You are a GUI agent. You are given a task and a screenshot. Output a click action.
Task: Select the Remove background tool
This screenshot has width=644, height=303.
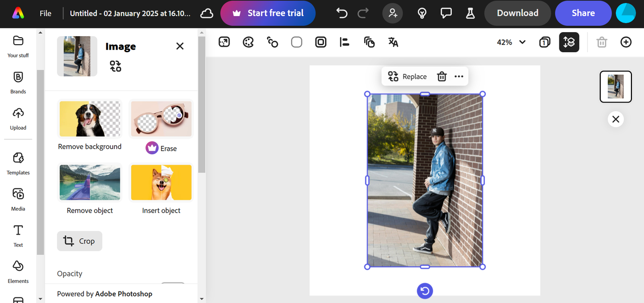90,126
